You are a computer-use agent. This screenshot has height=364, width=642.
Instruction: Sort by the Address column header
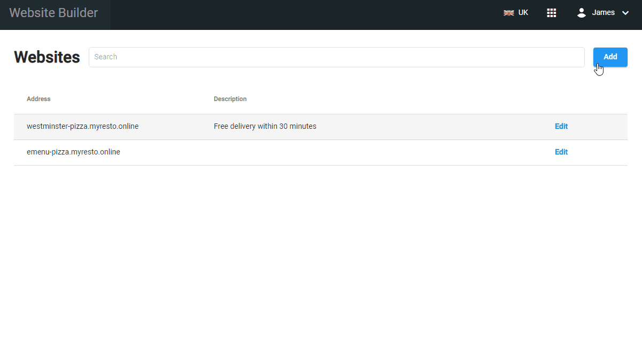click(x=38, y=99)
